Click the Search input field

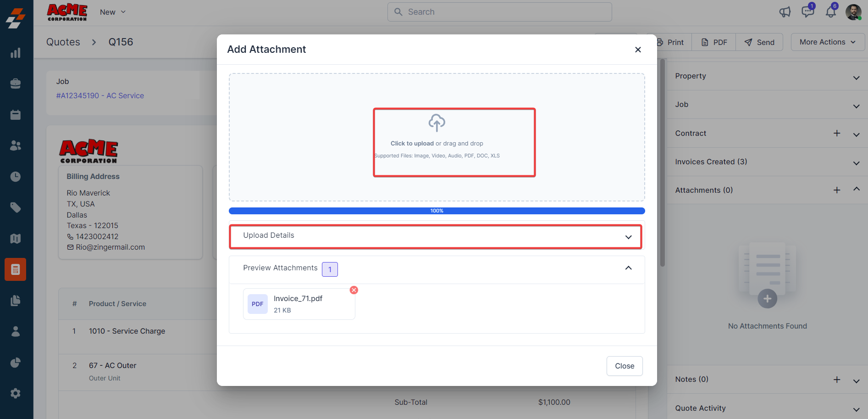pos(500,12)
